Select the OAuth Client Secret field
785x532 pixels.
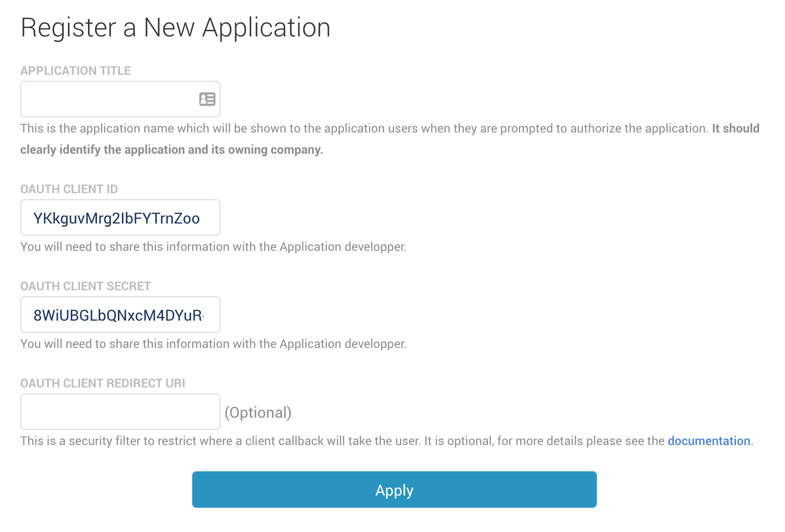(x=120, y=315)
